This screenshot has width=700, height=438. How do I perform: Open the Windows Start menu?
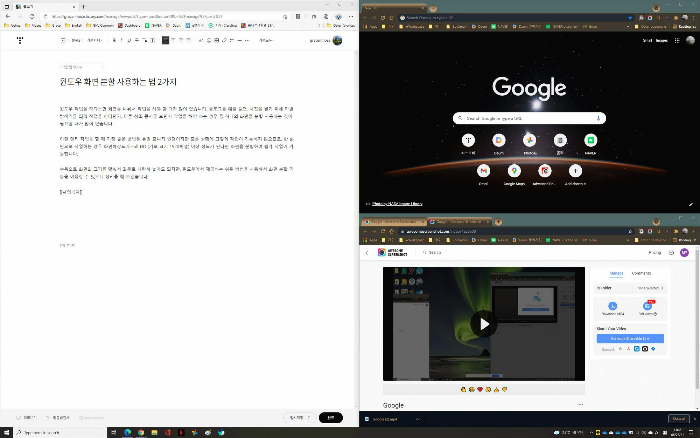[6, 432]
